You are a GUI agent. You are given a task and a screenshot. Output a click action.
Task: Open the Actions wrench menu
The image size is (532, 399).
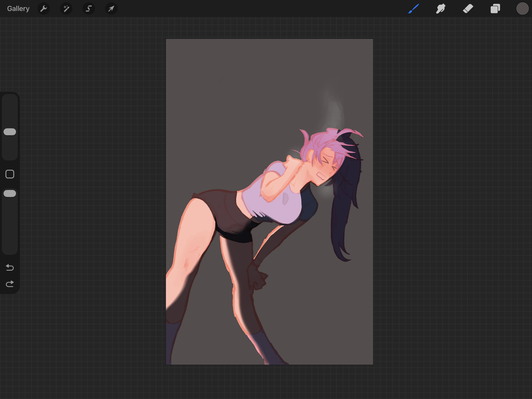pyautogui.click(x=44, y=9)
